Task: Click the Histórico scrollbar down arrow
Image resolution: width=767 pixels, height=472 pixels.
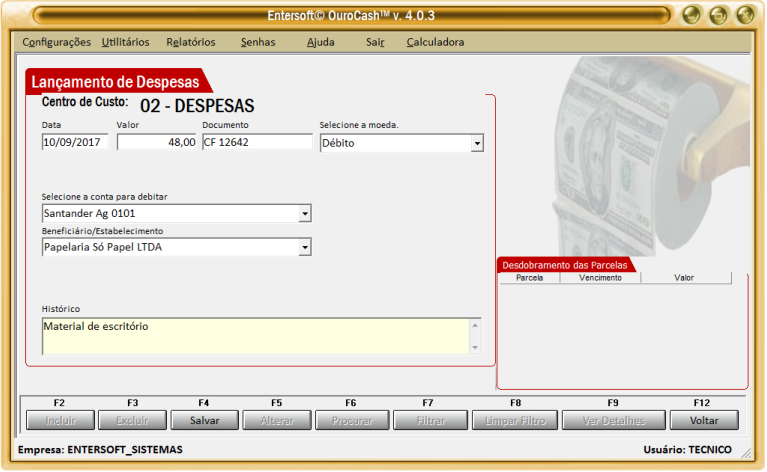Action: coord(475,348)
